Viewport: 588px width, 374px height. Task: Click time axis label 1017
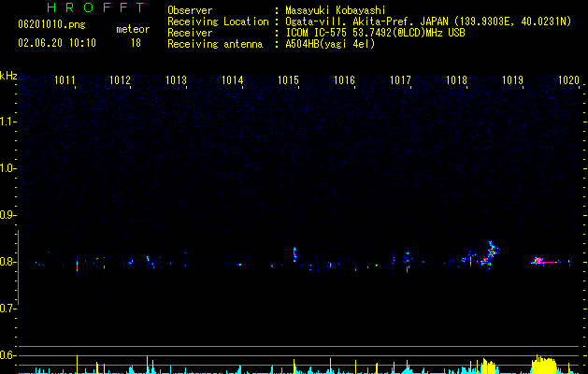400,79
